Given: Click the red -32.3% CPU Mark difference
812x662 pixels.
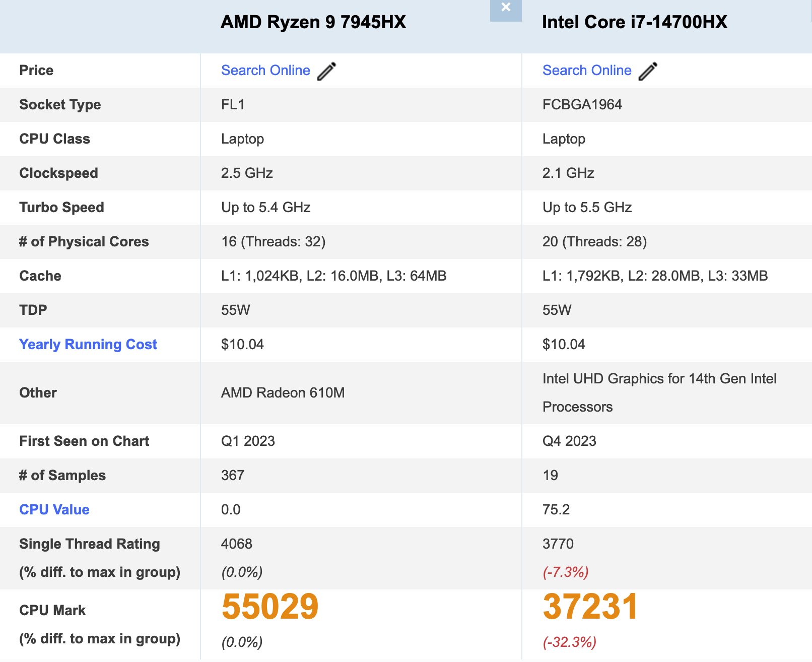Looking at the screenshot, I should pyautogui.click(x=570, y=642).
